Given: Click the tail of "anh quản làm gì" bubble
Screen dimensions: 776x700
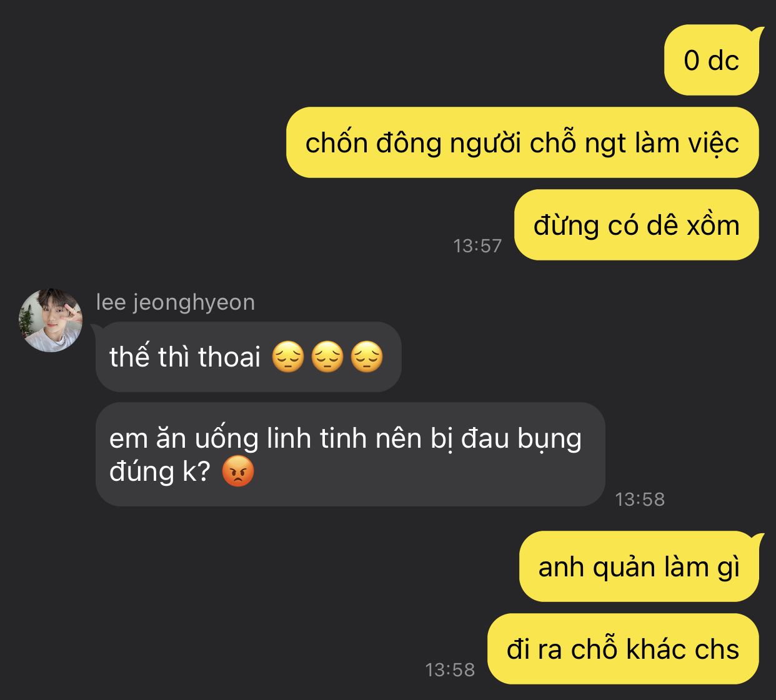Looking at the screenshot, I should [759, 539].
